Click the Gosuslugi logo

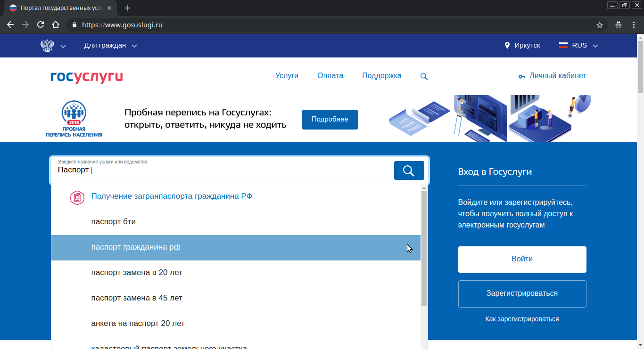tap(87, 76)
